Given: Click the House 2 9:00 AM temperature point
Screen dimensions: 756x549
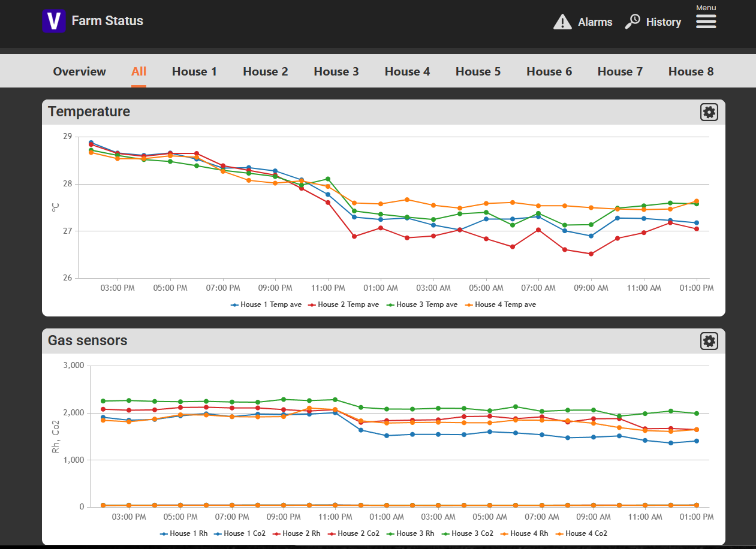Looking at the screenshot, I should [x=591, y=254].
